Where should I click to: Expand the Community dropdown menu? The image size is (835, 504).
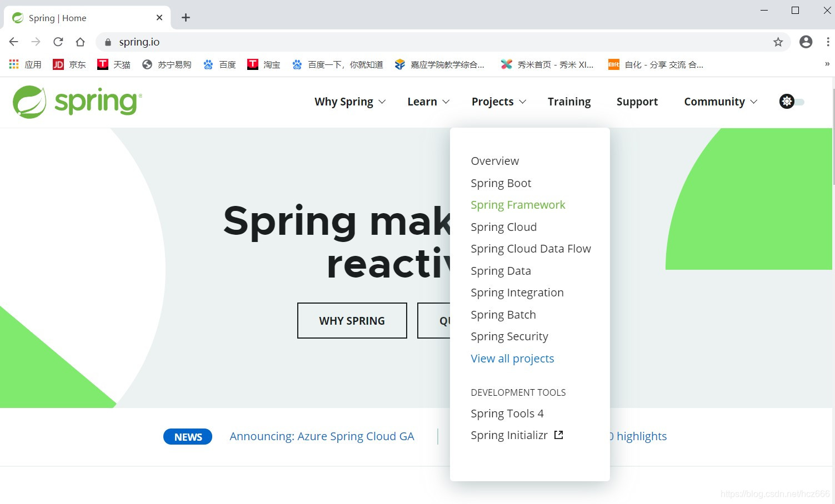point(721,102)
